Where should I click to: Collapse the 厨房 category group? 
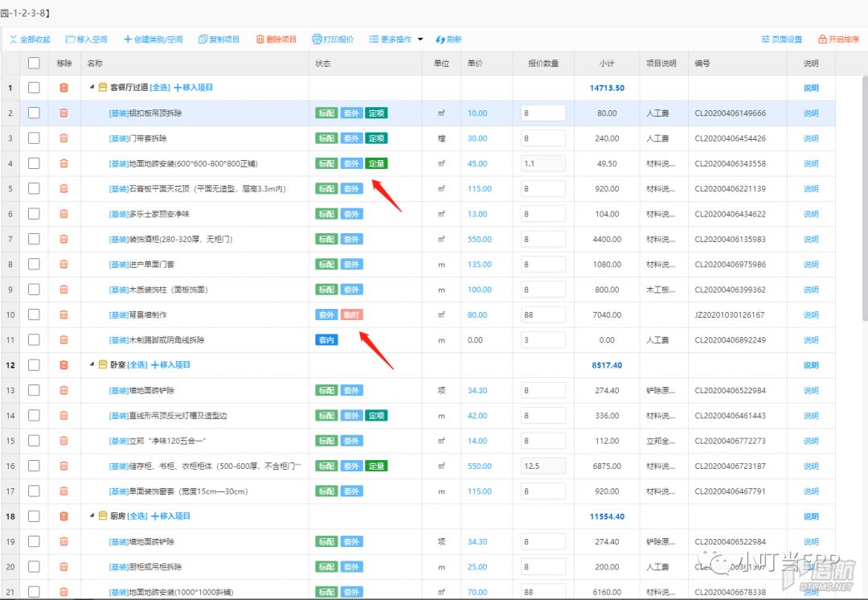coord(92,516)
